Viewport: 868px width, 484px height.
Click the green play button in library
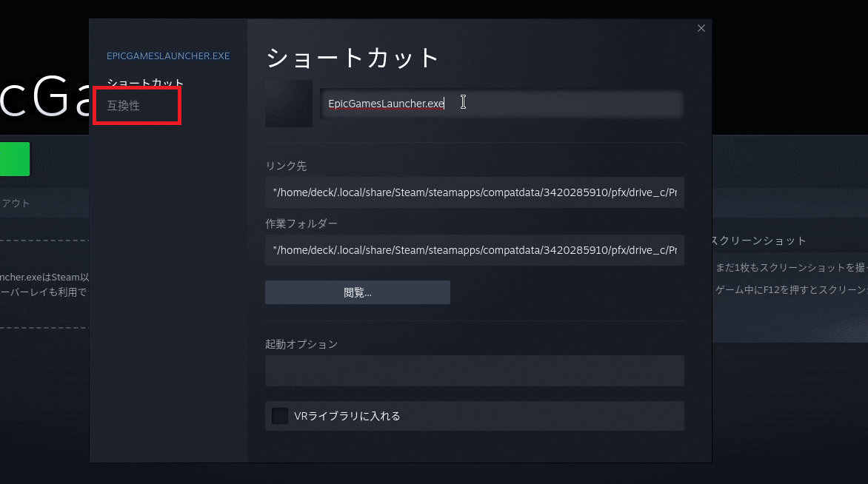(14, 159)
